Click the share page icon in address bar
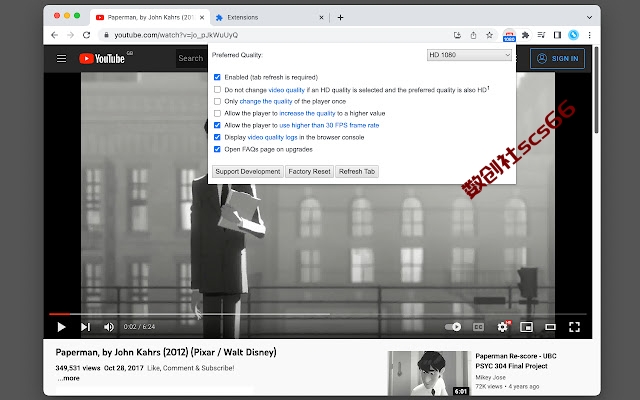The height and width of the screenshot is (400, 640). click(473, 35)
